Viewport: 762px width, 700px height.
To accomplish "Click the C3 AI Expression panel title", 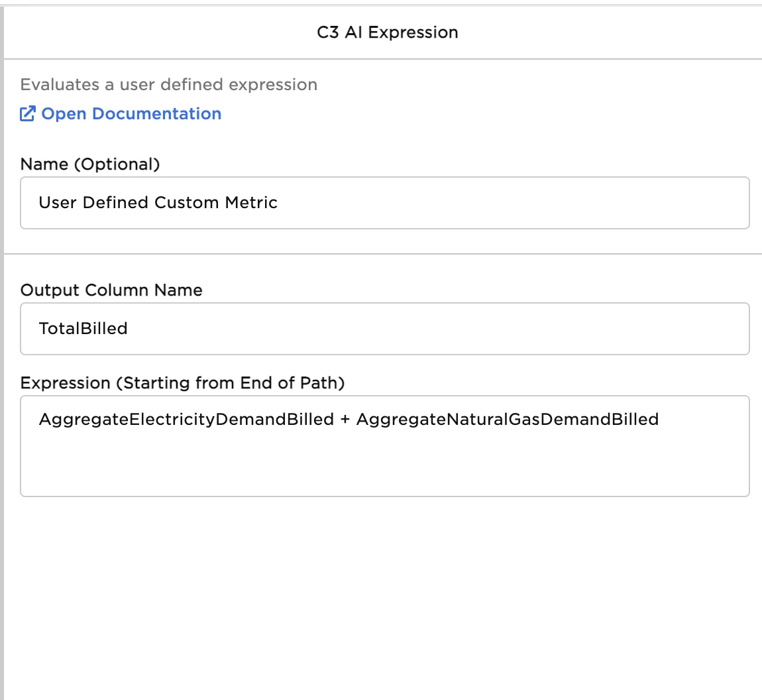I will point(388,32).
